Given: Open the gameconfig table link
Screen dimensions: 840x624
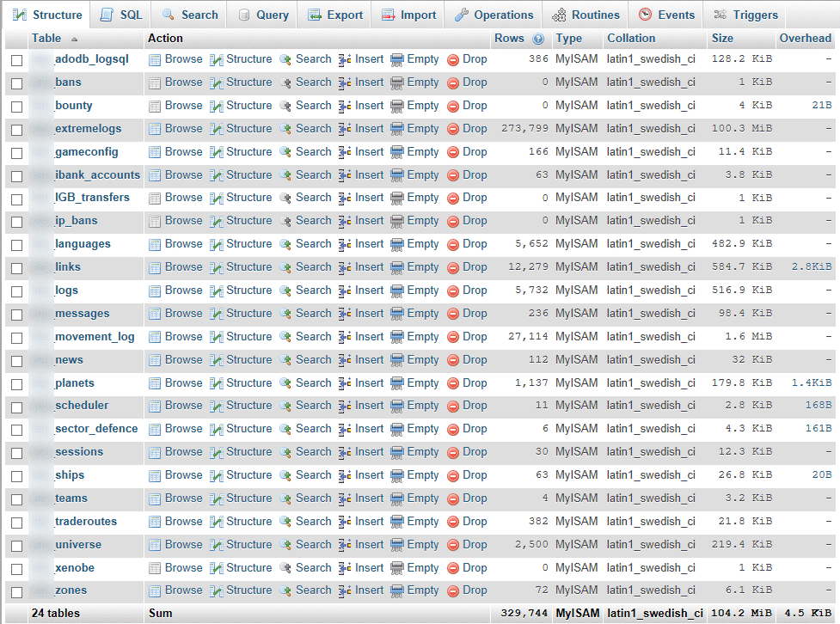Looking at the screenshot, I should (86, 151).
